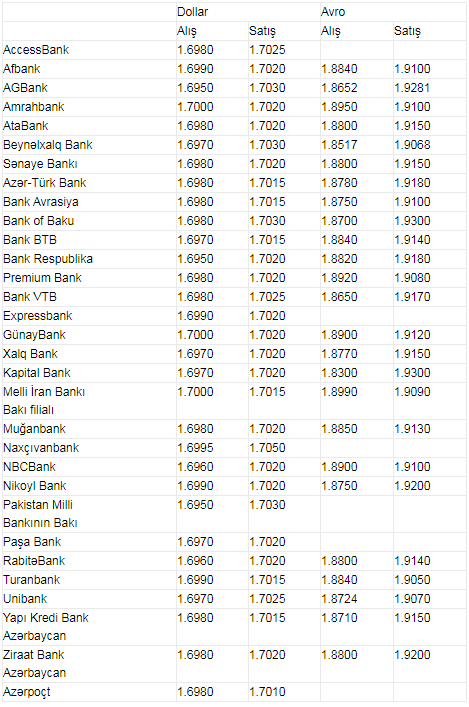Select the Amrahbank dollar buying rate

click(x=195, y=106)
